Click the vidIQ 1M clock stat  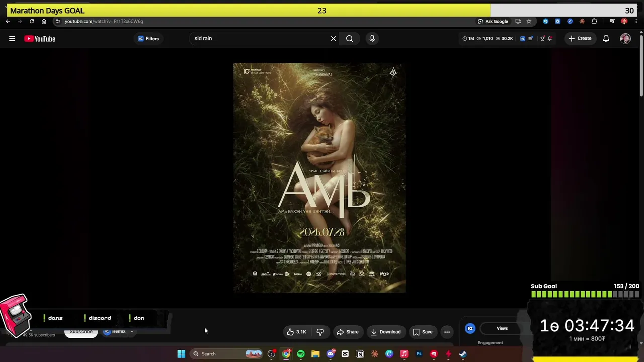tap(468, 39)
